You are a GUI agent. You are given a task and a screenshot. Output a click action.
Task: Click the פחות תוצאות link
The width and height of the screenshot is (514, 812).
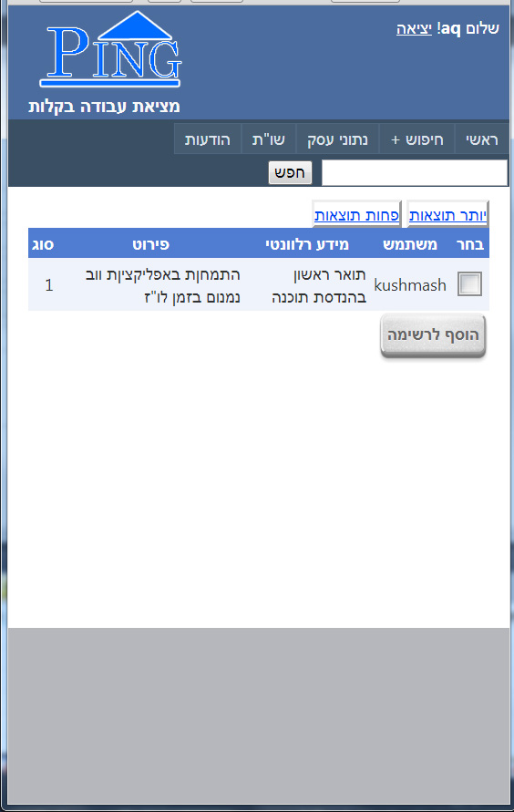356,215
